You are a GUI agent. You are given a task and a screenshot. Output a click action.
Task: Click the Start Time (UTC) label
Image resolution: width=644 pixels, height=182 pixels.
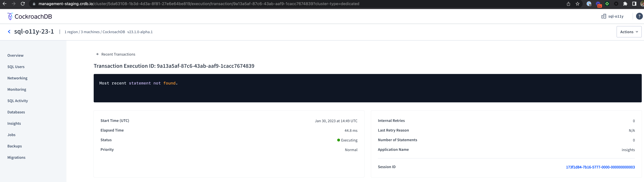[115, 121]
